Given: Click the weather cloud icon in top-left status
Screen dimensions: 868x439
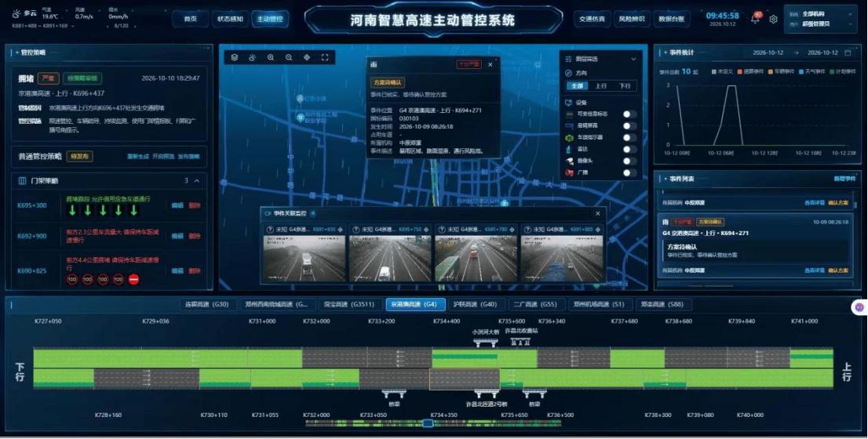Looking at the screenshot, I should 16,13.
